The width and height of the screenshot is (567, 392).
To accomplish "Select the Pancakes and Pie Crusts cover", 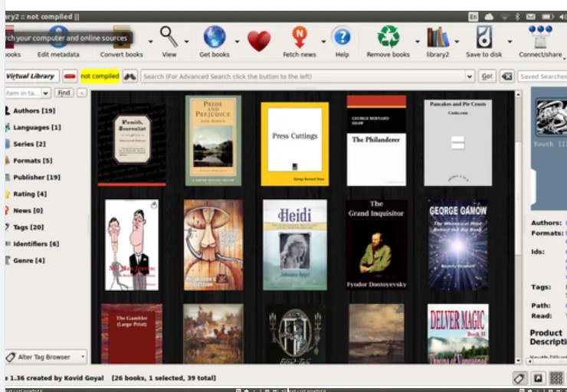I will [x=457, y=142].
